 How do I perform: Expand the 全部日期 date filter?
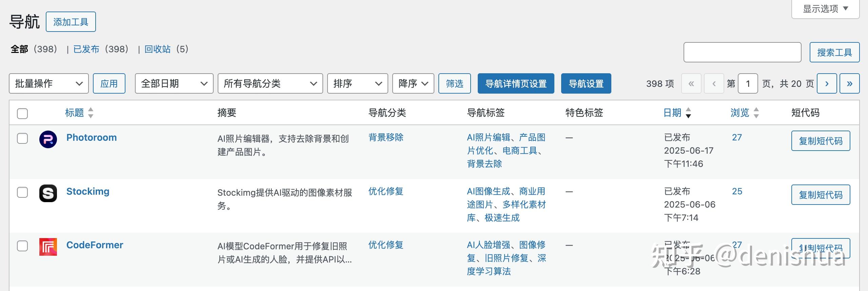point(174,83)
